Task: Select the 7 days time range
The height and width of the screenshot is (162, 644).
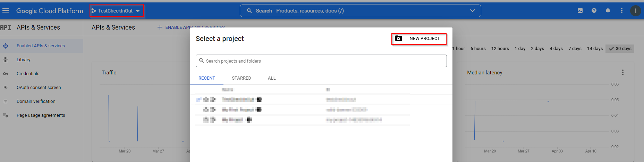Action: [575, 49]
